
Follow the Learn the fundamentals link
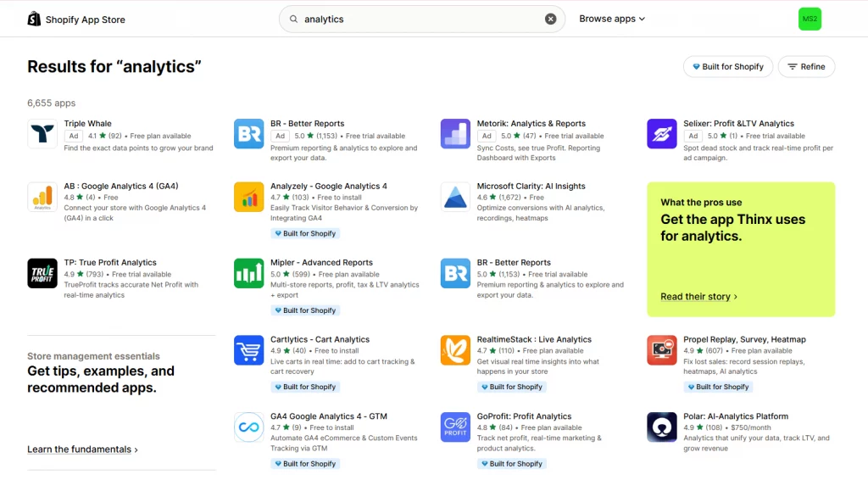tap(82, 449)
